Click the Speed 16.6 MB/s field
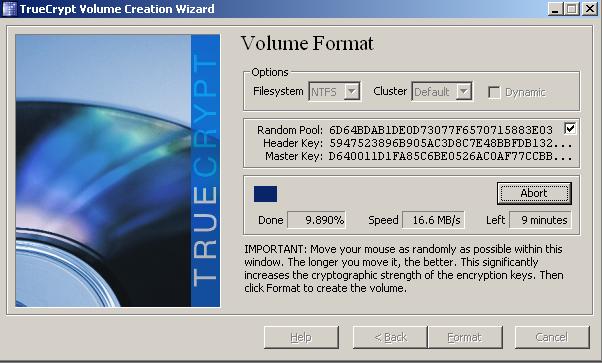 coord(433,220)
